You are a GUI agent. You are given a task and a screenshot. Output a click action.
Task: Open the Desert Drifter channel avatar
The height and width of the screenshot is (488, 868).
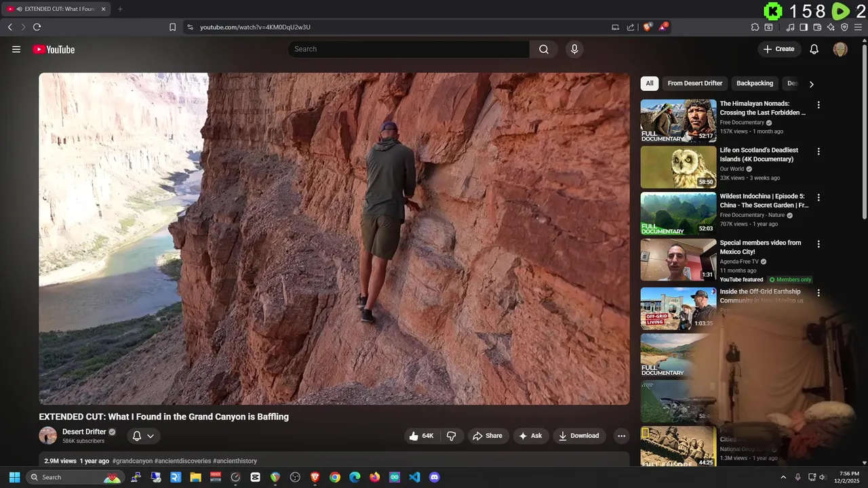tap(48, 436)
